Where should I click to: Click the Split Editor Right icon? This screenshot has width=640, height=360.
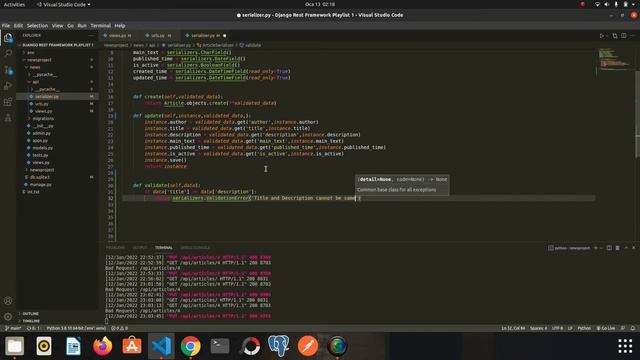pyautogui.click(x=624, y=36)
